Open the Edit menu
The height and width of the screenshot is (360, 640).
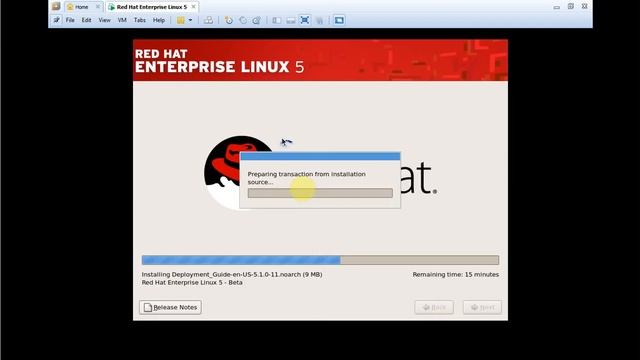pyautogui.click(x=87, y=20)
